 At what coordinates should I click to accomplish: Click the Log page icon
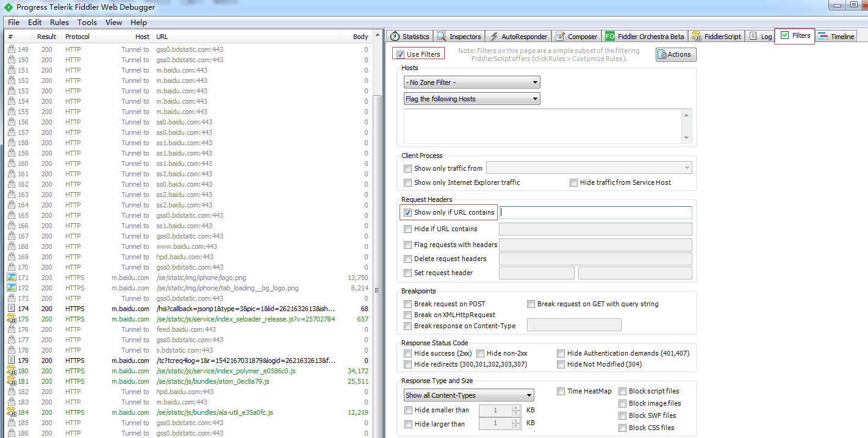pyautogui.click(x=753, y=37)
